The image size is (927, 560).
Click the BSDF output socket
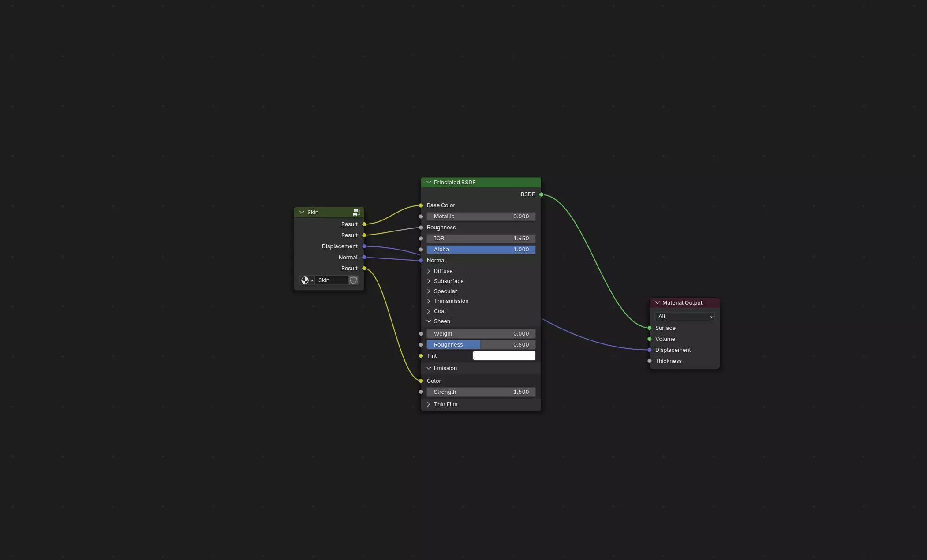point(541,194)
